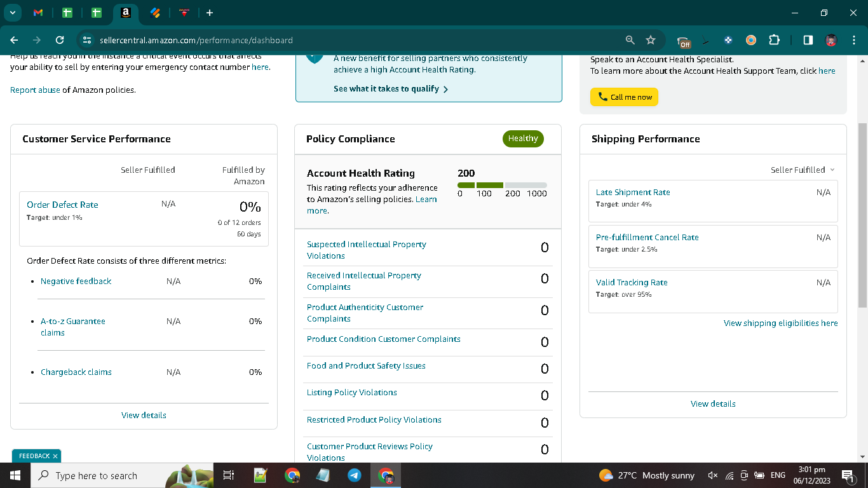This screenshot has height=488, width=868.
Task: Open the FEEDBACK tab label
Action: 34,456
